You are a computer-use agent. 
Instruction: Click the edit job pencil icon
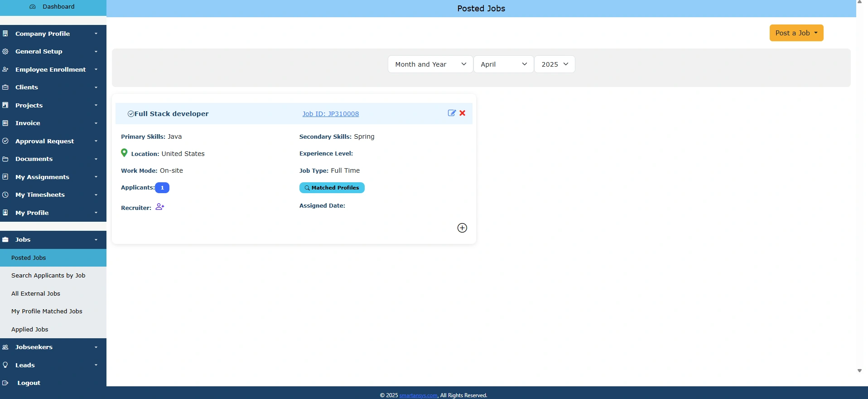point(451,113)
